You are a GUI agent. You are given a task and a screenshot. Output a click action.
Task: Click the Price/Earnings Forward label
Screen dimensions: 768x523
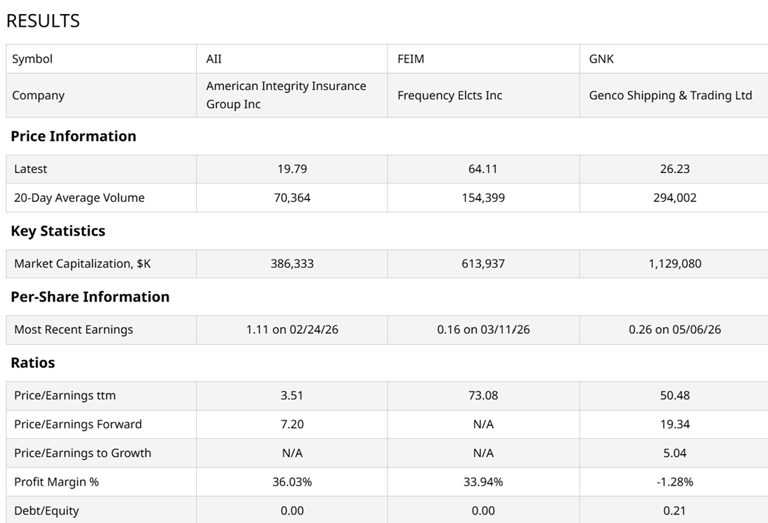click(78, 424)
